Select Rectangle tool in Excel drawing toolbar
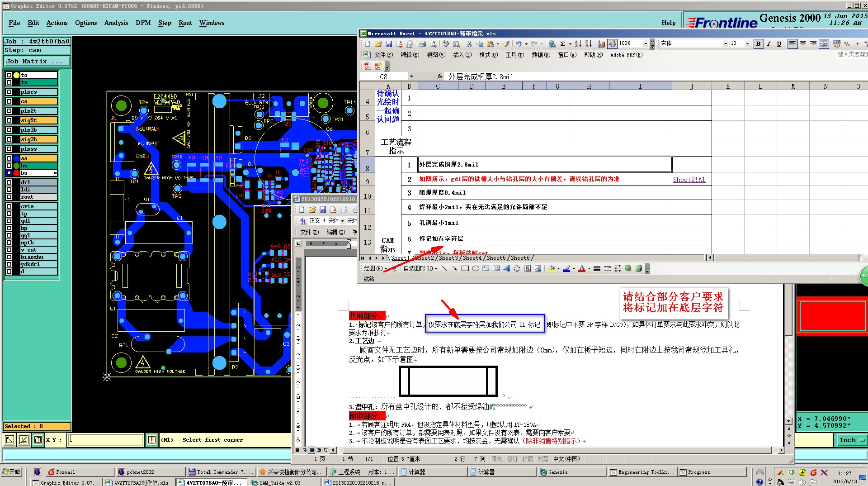 click(x=465, y=268)
